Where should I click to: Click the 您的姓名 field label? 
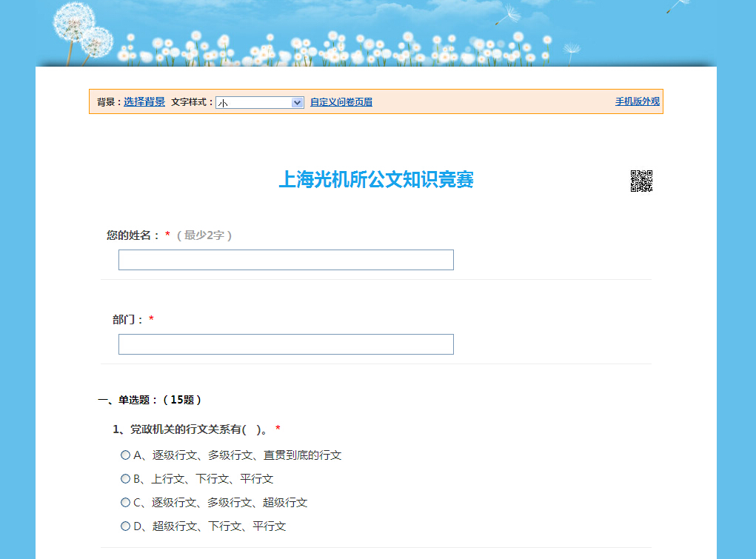pos(133,235)
